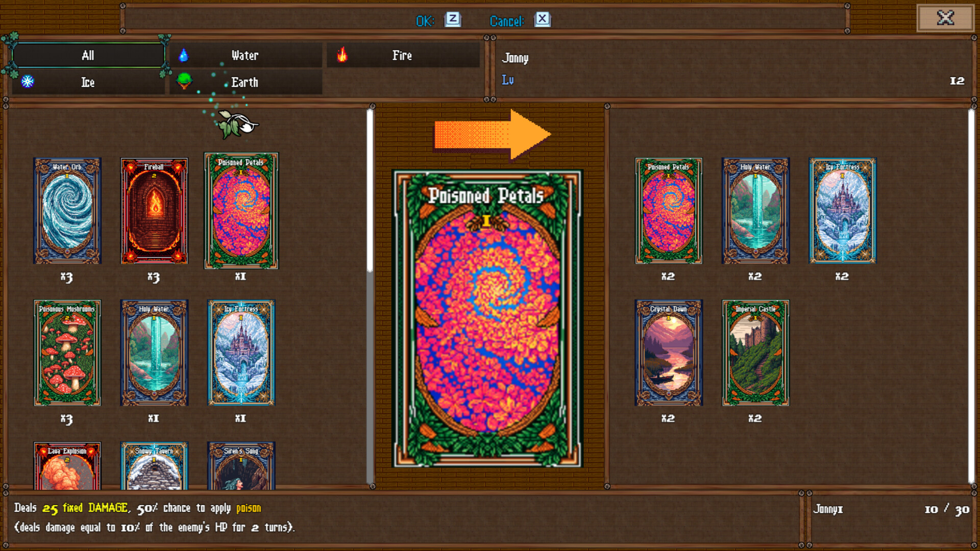Select Holy Water in the right deck

755,211
